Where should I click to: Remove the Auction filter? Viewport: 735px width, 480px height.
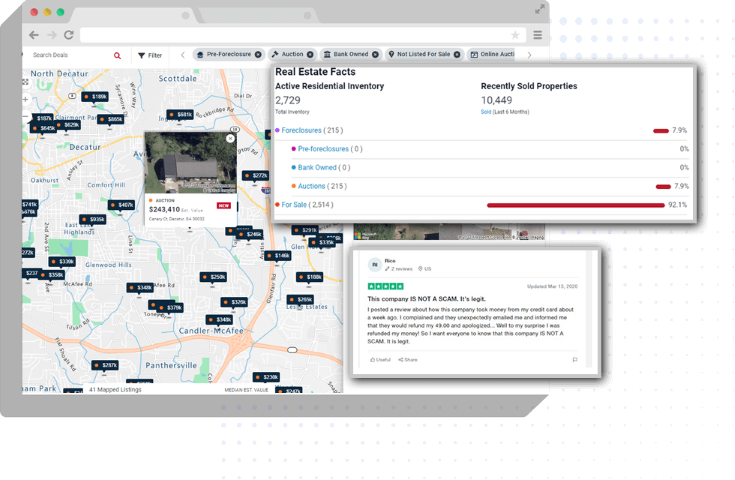[x=310, y=54]
